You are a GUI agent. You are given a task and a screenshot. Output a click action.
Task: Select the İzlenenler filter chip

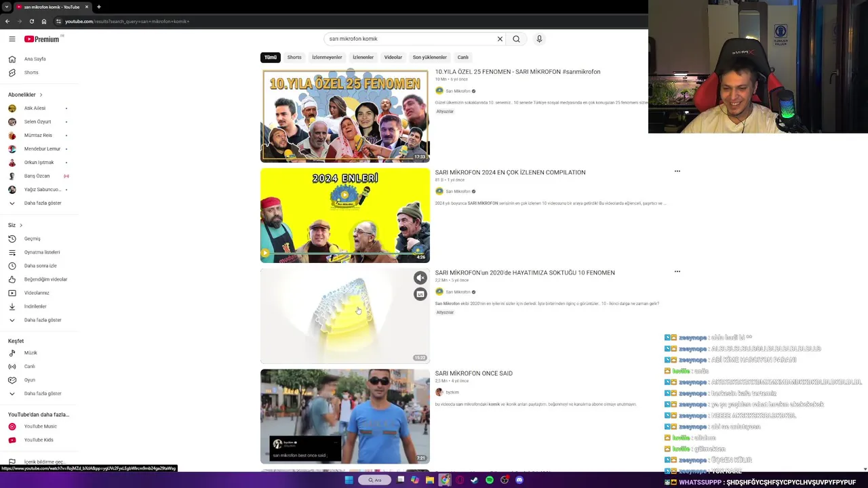coord(363,58)
